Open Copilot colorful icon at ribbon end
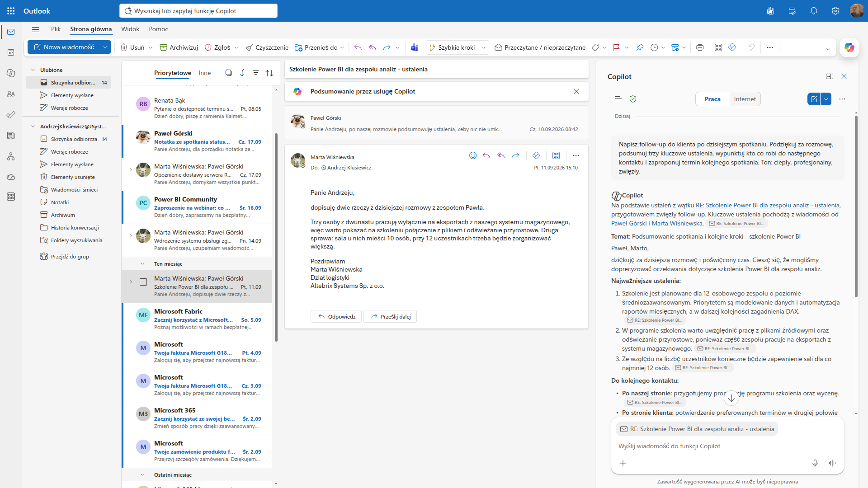This screenshot has width=868, height=488. click(849, 47)
